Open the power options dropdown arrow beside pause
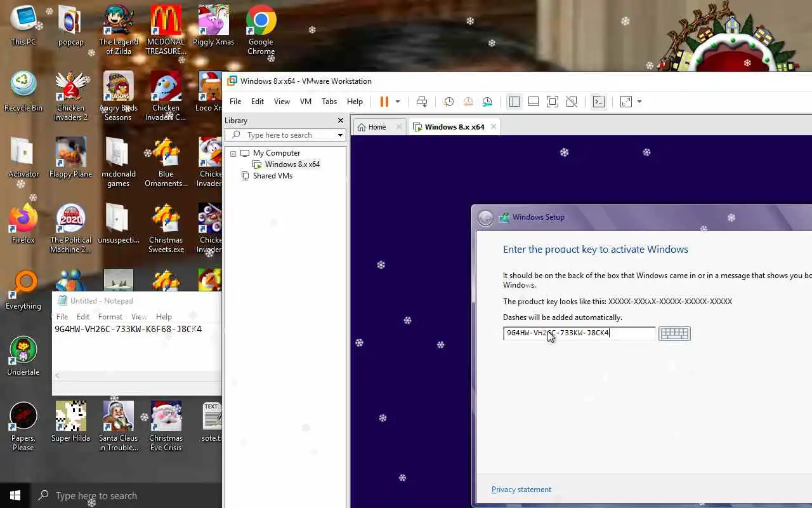This screenshot has height=508, width=812. click(x=398, y=102)
